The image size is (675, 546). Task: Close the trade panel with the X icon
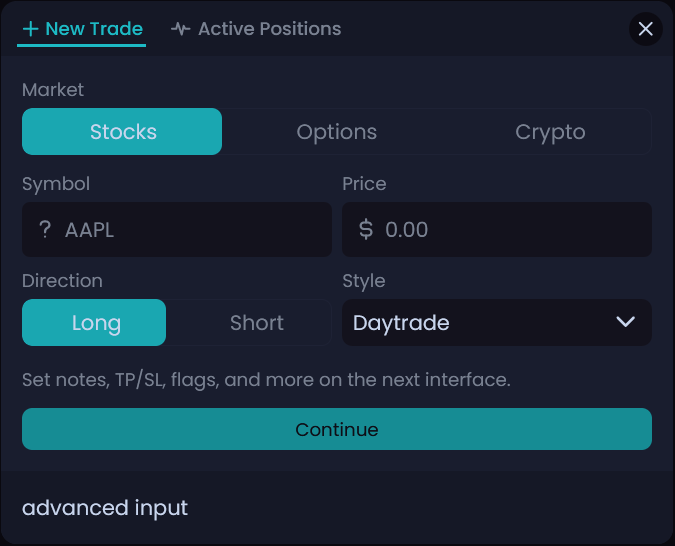coord(645,29)
